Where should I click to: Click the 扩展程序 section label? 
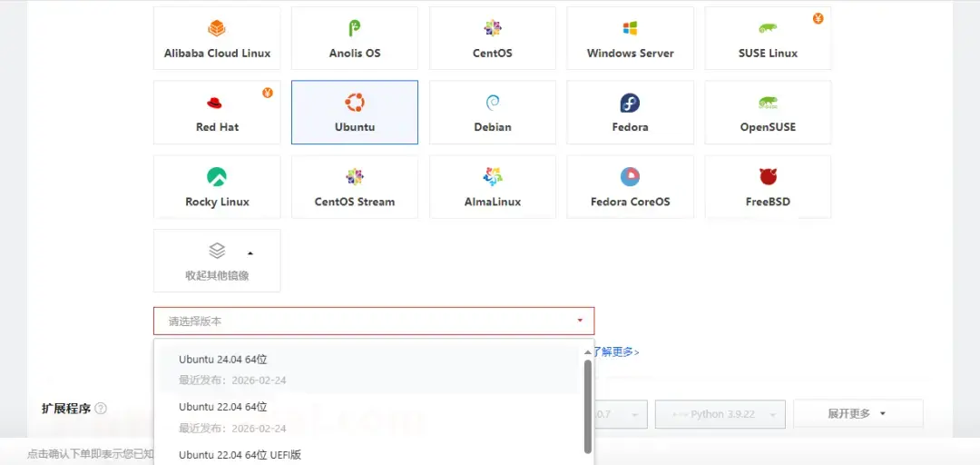[65, 409]
